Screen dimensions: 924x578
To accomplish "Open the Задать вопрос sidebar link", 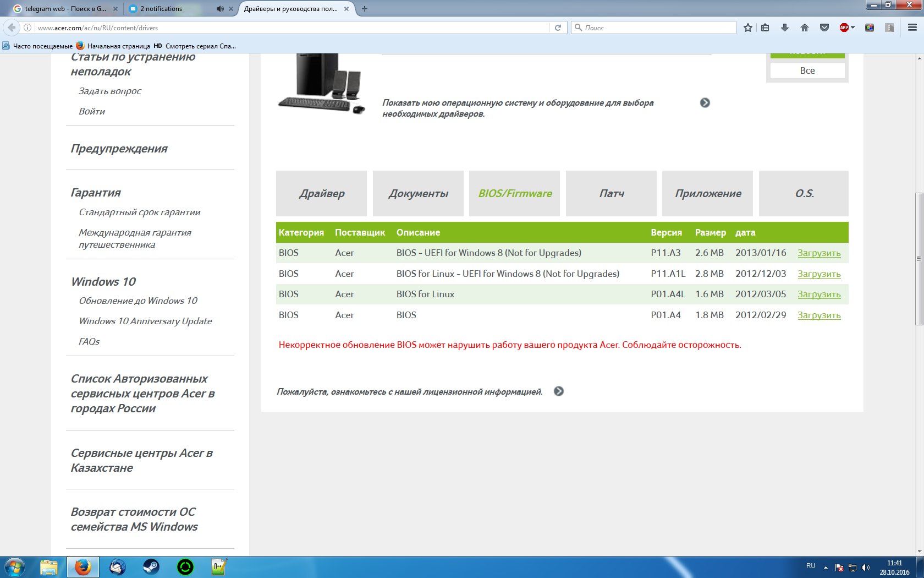I will click(x=110, y=91).
